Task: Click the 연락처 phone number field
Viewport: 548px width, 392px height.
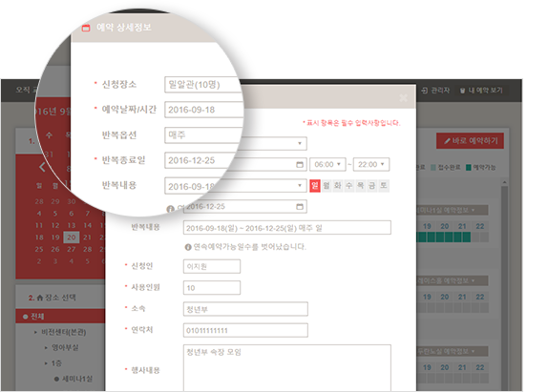Action: pyautogui.click(x=245, y=330)
